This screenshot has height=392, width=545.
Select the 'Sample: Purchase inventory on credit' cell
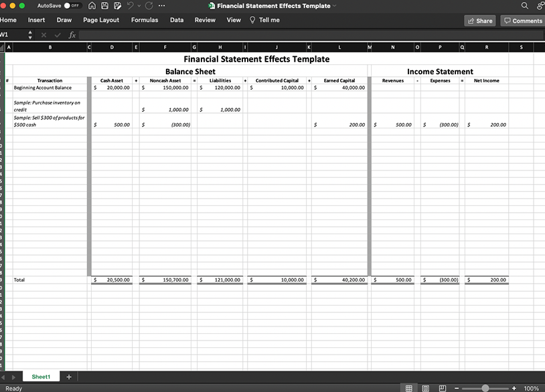point(50,106)
